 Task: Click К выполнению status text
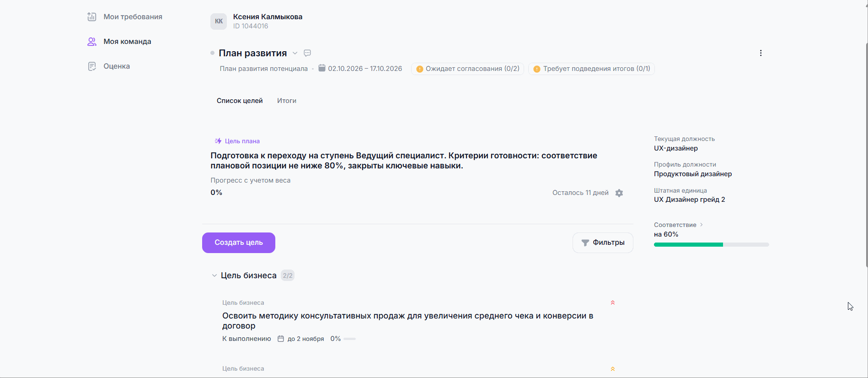[x=246, y=339]
